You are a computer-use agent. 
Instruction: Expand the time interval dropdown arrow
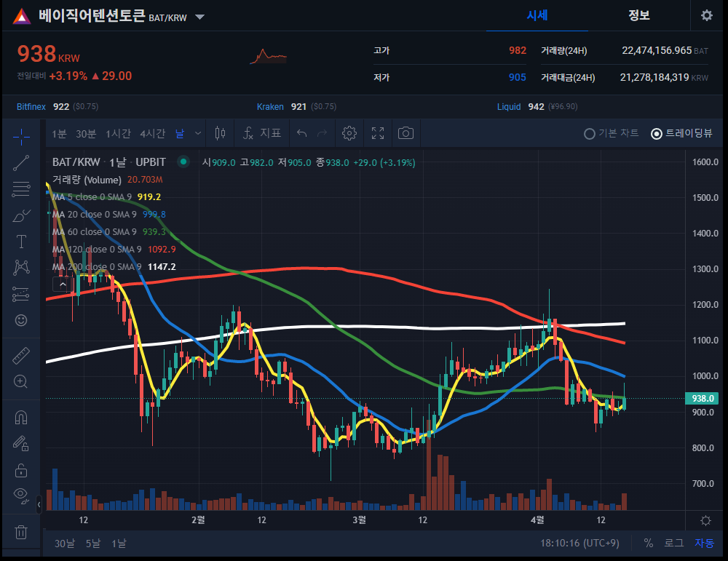198,134
